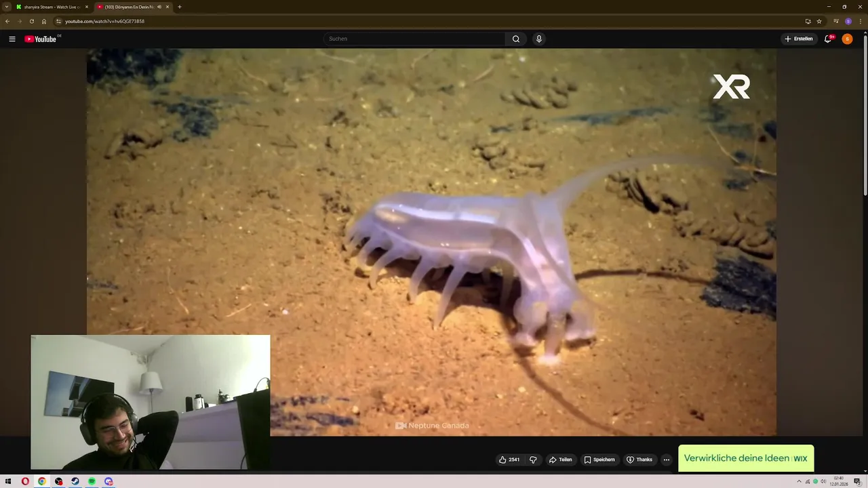Focus the Suchen search field

[x=414, y=39]
